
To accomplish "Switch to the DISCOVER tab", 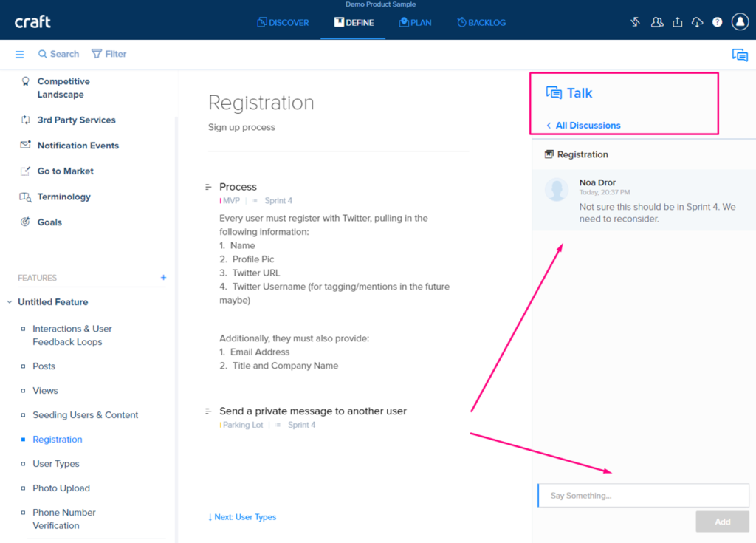I will (283, 23).
